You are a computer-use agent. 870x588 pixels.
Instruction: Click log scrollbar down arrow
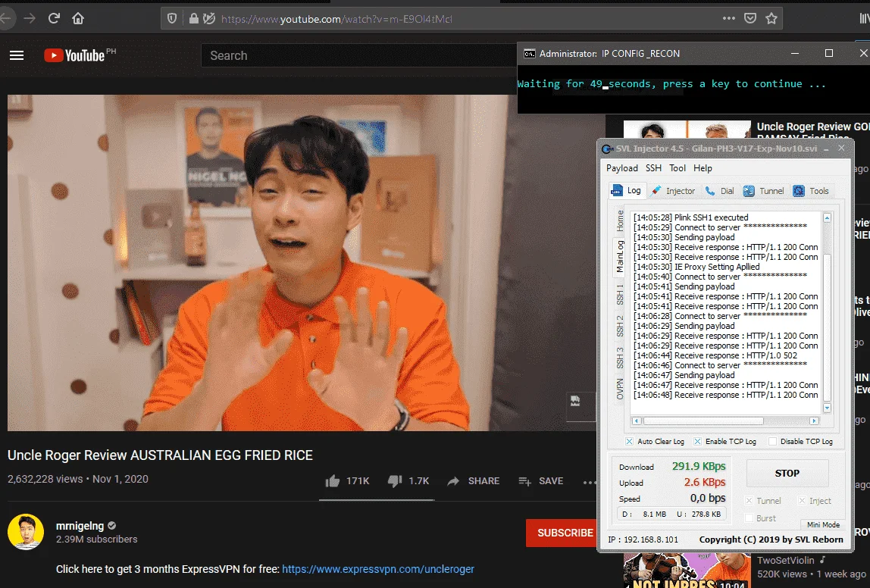[827, 408]
